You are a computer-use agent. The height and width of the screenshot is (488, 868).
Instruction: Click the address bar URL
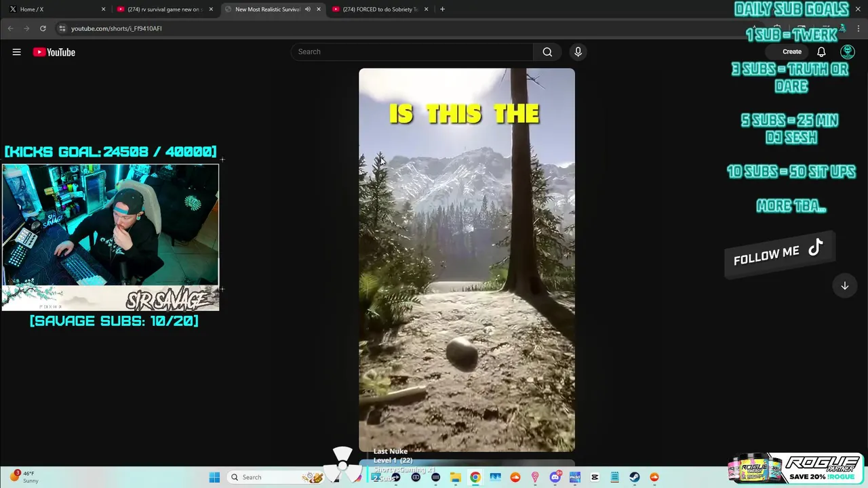(x=117, y=28)
